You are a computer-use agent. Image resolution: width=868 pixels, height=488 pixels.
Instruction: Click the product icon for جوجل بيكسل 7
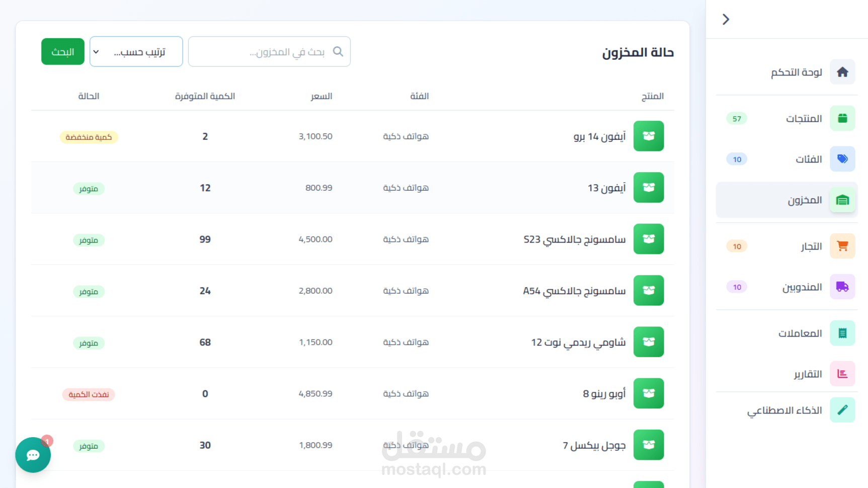(649, 445)
